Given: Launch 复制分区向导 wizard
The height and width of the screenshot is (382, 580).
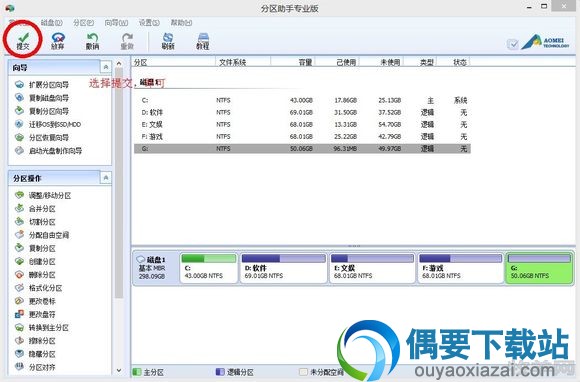Looking at the screenshot, I should click(42, 111).
